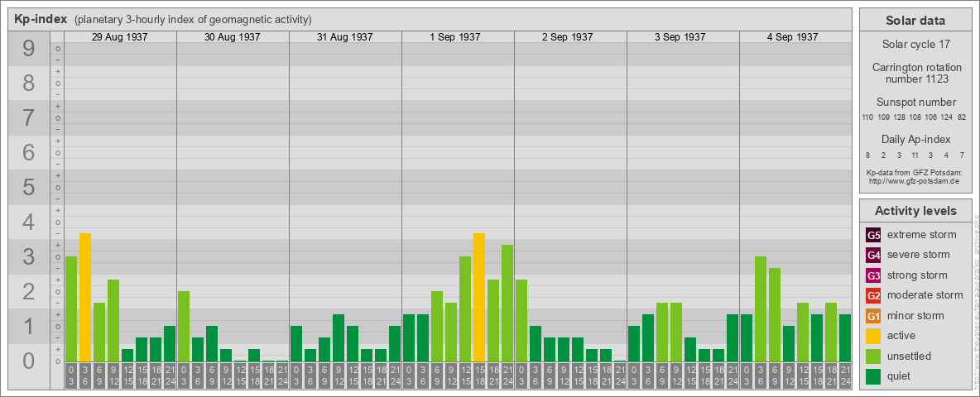980x397 pixels.
Task: Click the sunspot value 82
Action: click(962, 117)
